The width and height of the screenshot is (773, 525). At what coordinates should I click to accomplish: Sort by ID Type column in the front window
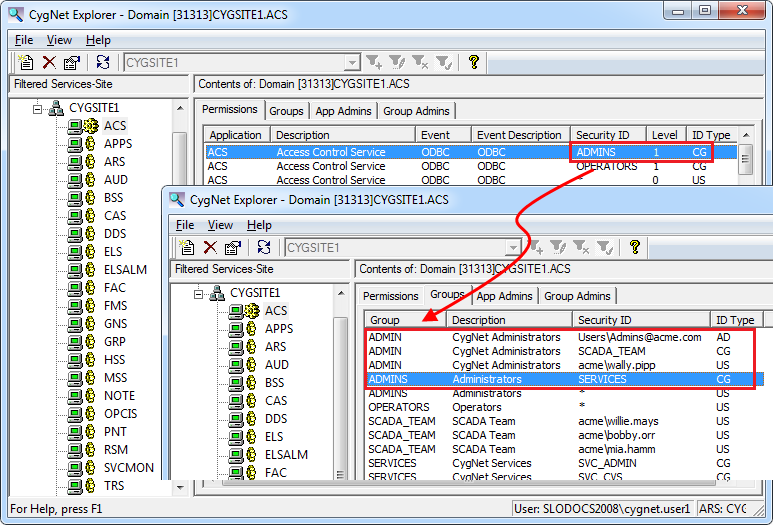click(x=736, y=319)
